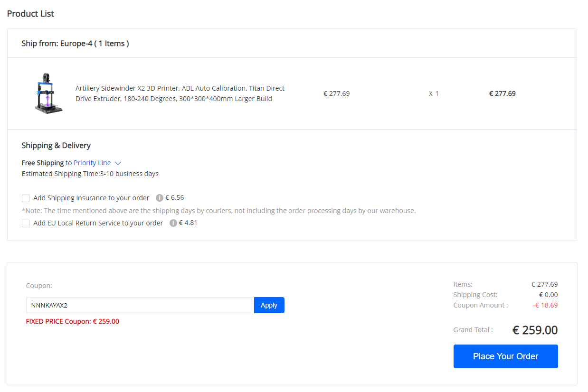Select the Priority Line shipping link
Viewport: 588px width, 392px height.
92,163
